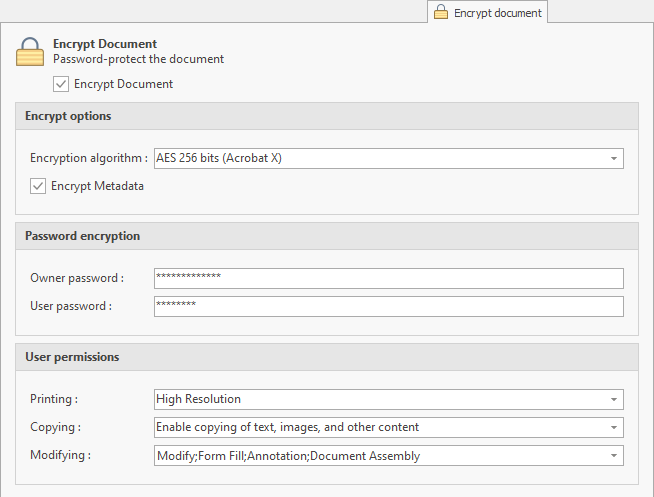Click the High Resolution printing combo box
654x497 pixels.
(x=389, y=399)
